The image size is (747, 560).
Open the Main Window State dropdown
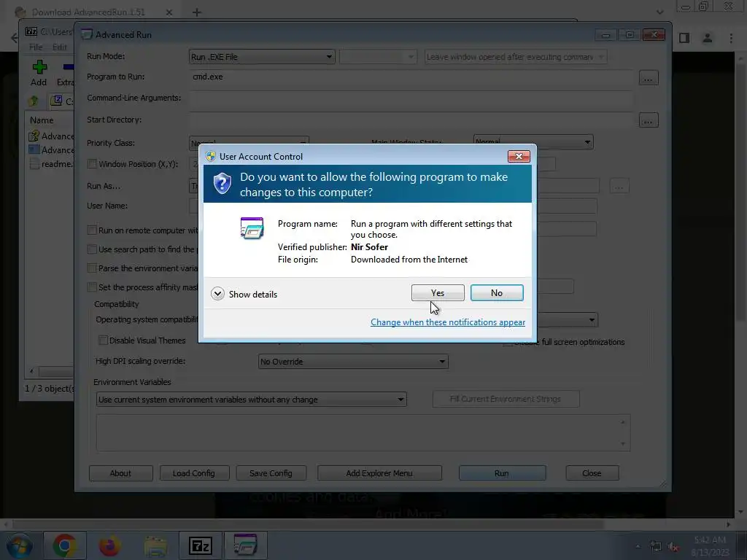coord(533,142)
